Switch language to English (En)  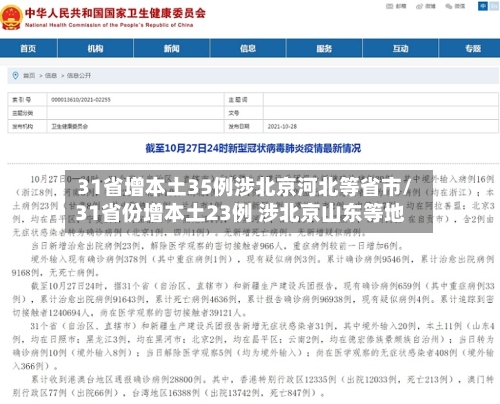494,6
